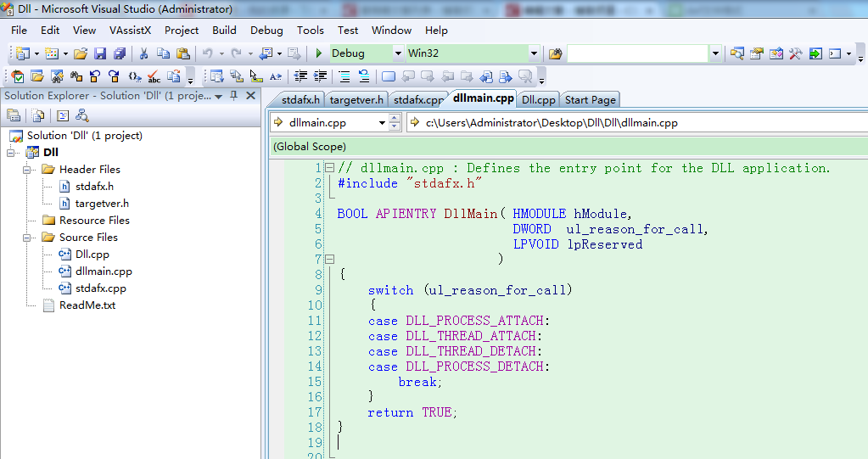Open the Command Window toolbar icon
The image size is (868, 459).
tap(835, 53)
